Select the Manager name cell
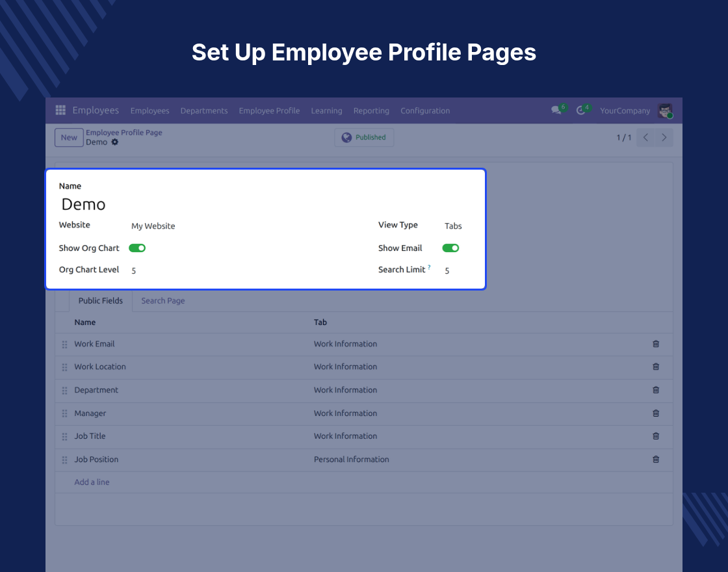The width and height of the screenshot is (728, 572). pos(90,413)
